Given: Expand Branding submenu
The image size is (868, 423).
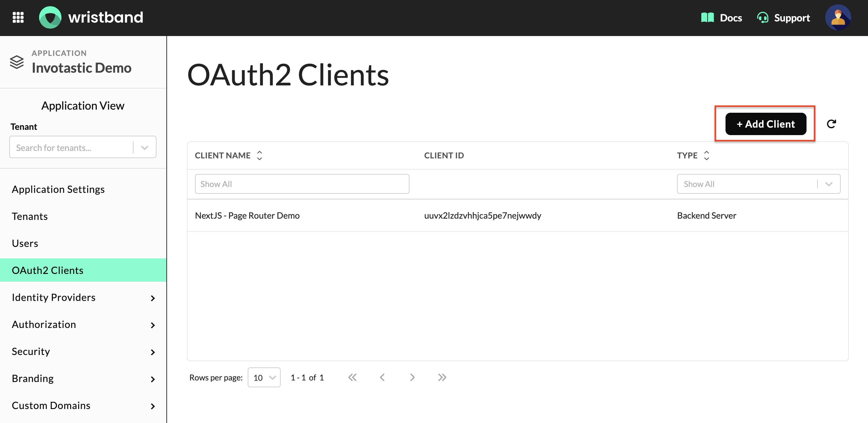Looking at the screenshot, I should coord(153,379).
